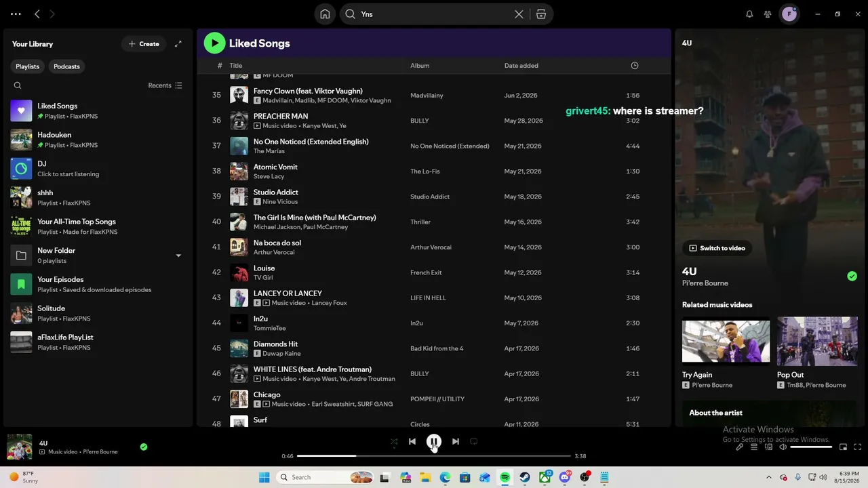Open the Thriller album link

(x=420, y=222)
